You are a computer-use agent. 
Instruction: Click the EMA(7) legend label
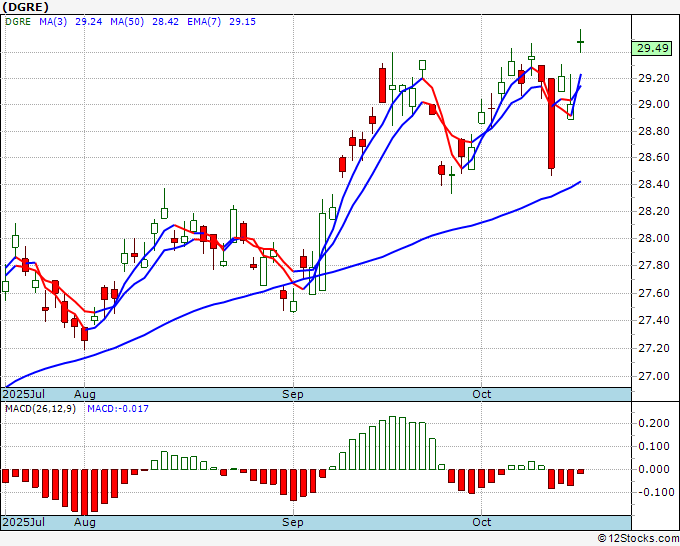[204, 22]
